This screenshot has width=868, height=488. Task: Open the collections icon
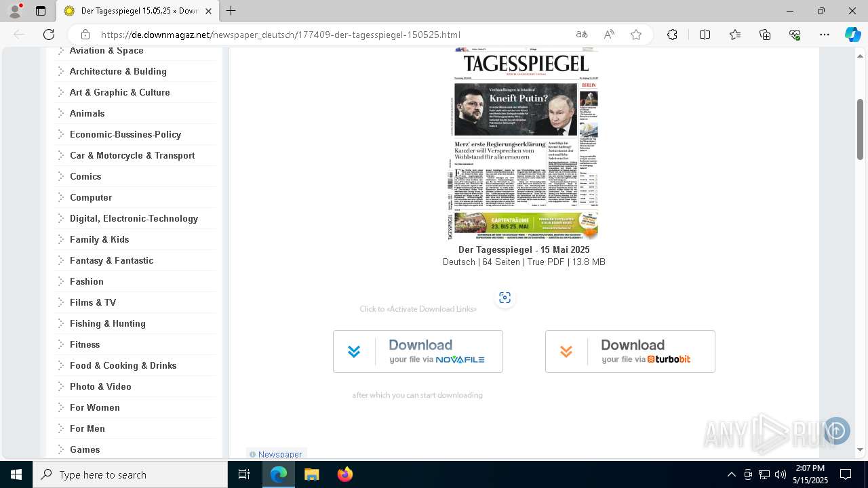[x=765, y=35]
